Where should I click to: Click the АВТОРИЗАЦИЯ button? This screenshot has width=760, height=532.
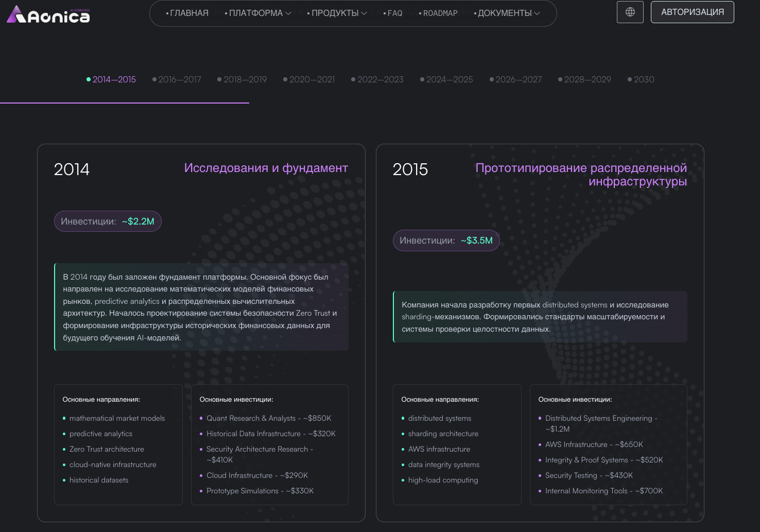[x=693, y=12]
